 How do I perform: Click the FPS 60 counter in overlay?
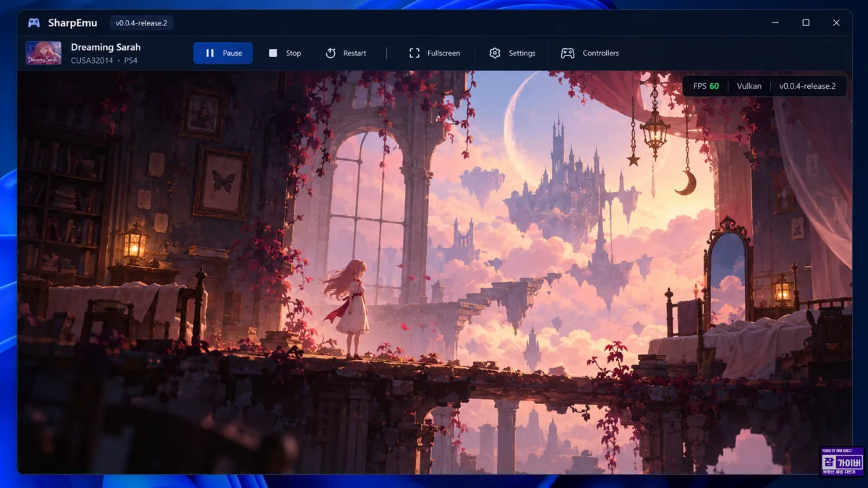[x=706, y=86]
